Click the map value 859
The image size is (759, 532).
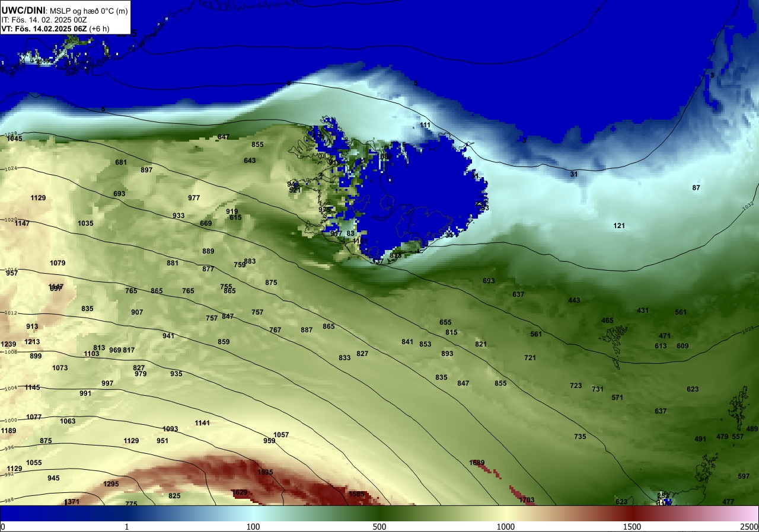(224, 342)
